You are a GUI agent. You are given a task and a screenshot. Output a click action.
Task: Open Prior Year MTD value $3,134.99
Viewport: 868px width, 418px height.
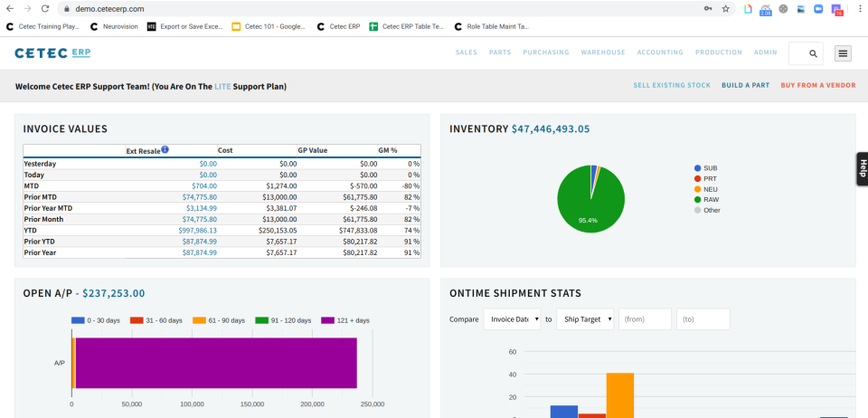(202, 208)
